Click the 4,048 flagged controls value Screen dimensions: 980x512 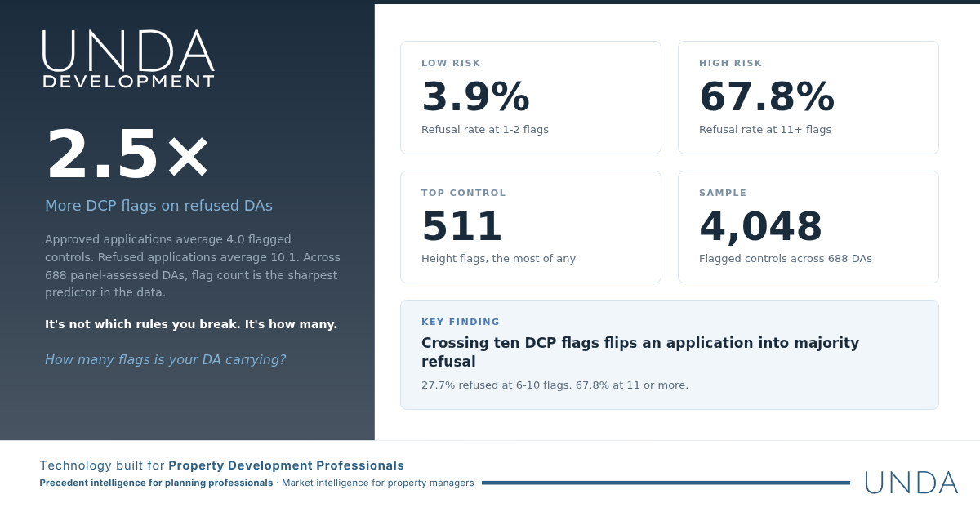pyautogui.click(x=760, y=227)
